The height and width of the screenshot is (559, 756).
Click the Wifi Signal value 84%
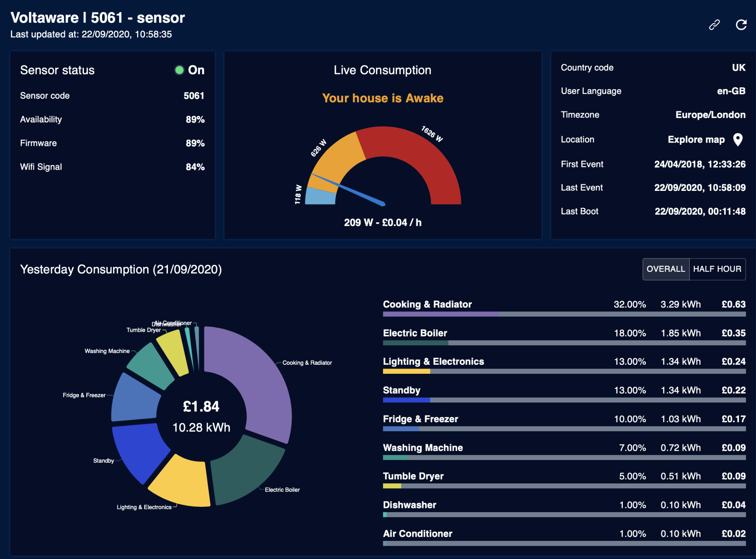point(195,167)
